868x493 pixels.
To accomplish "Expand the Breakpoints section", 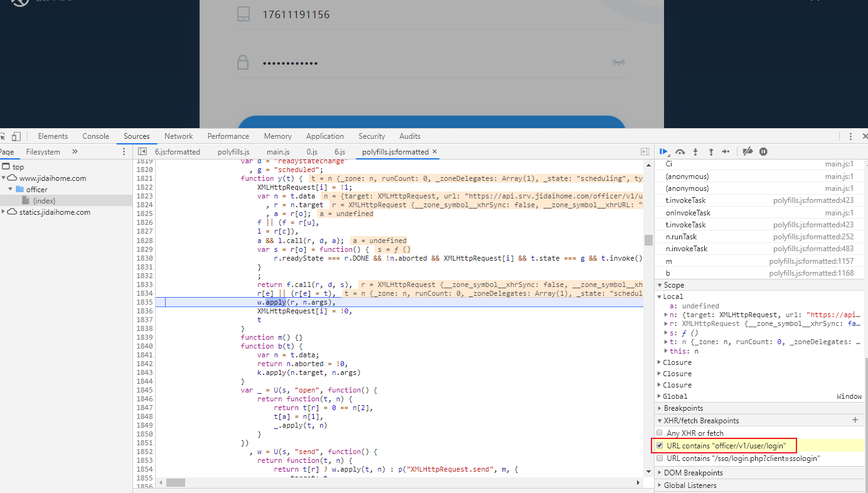I will pos(660,408).
